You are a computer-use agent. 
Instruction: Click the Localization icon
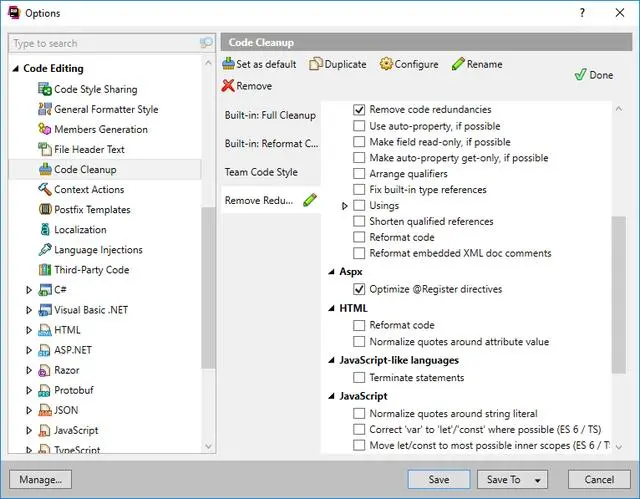(45, 229)
